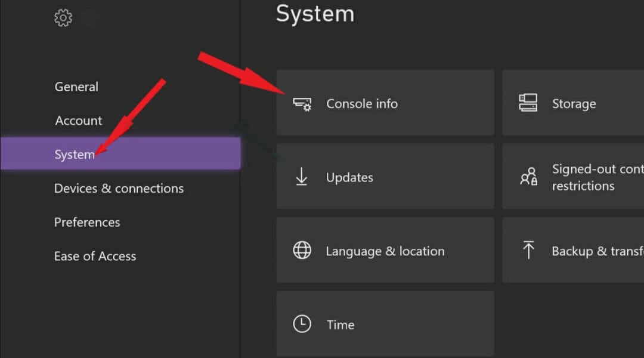This screenshot has width=644, height=358.
Task: Open Devices & connections settings
Action: pos(119,188)
